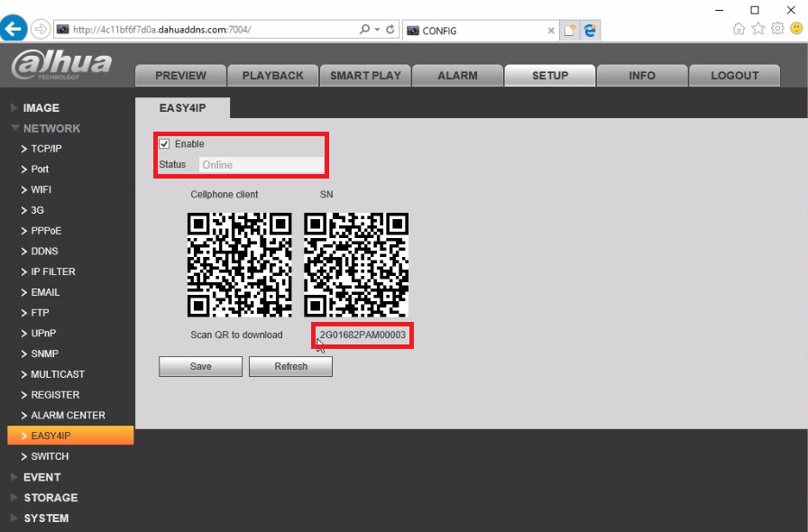808x532 pixels.
Task: Click the search magnifier in address bar
Action: (364, 30)
